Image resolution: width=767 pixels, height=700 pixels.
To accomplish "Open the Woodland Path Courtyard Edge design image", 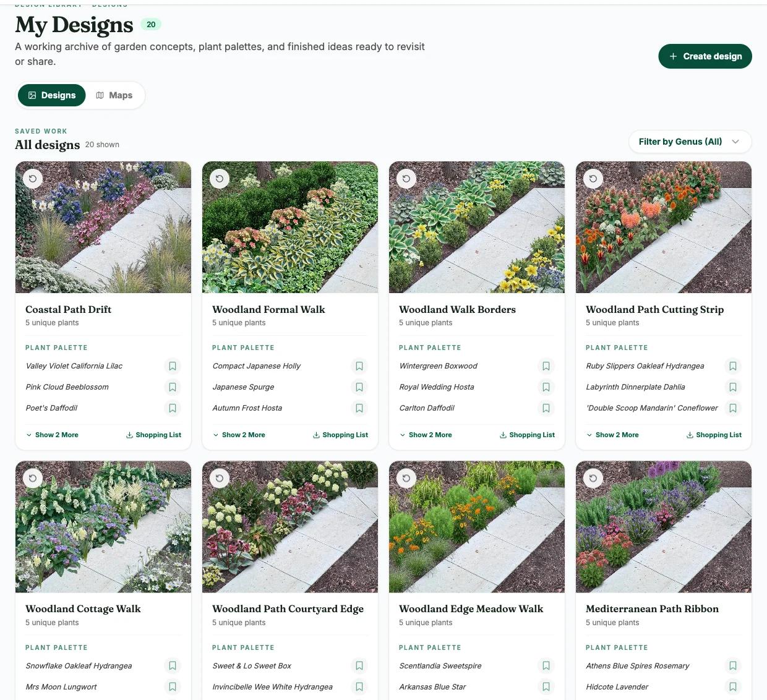I will click(290, 527).
